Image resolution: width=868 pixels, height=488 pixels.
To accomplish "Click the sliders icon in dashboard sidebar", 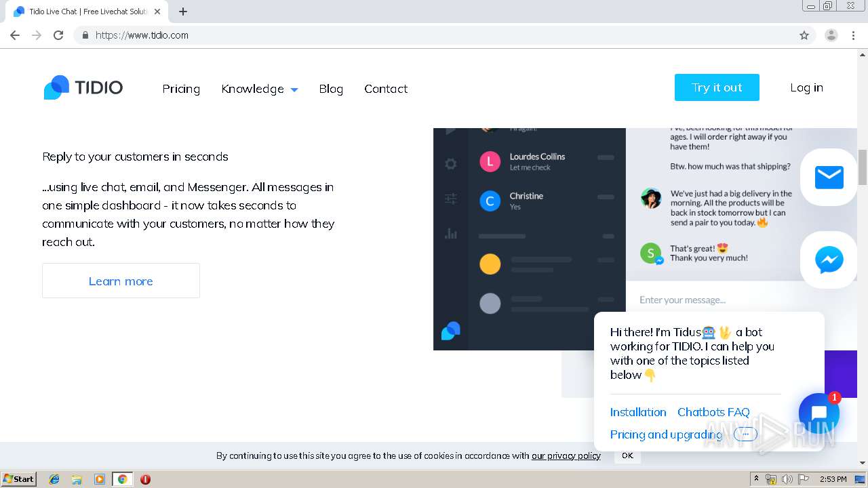I will coord(451,199).
